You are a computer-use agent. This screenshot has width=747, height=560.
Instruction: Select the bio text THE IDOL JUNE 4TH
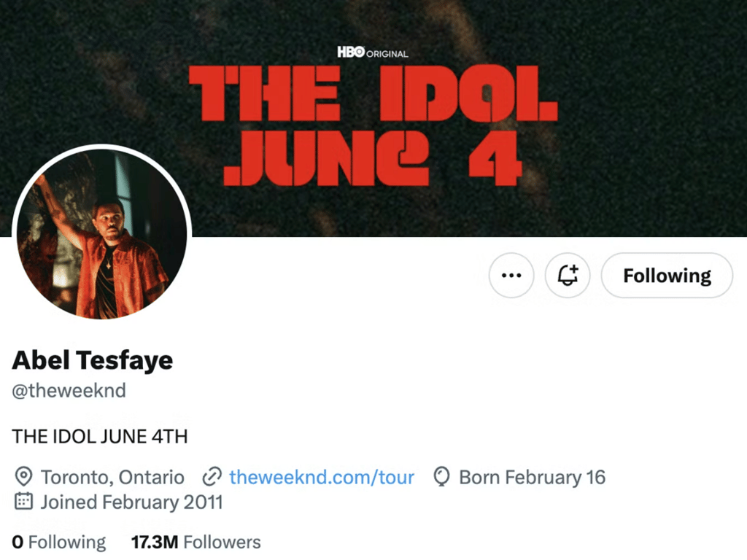99,436
